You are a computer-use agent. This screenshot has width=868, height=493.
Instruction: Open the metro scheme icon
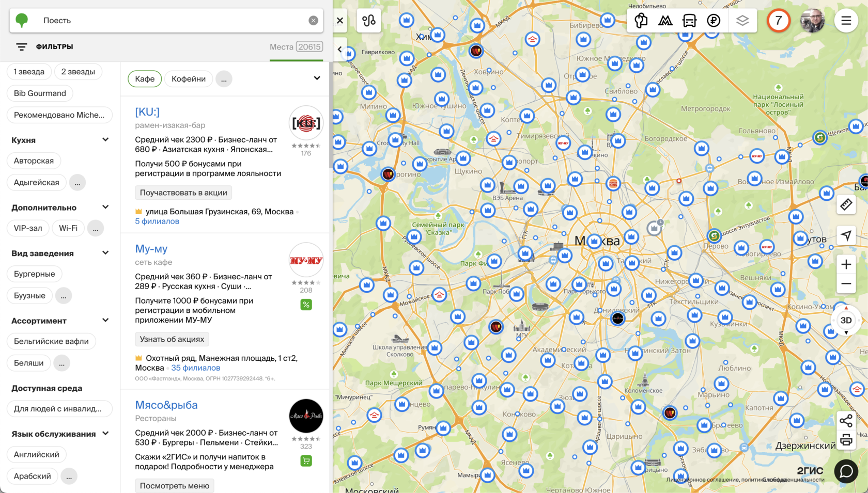665,21
